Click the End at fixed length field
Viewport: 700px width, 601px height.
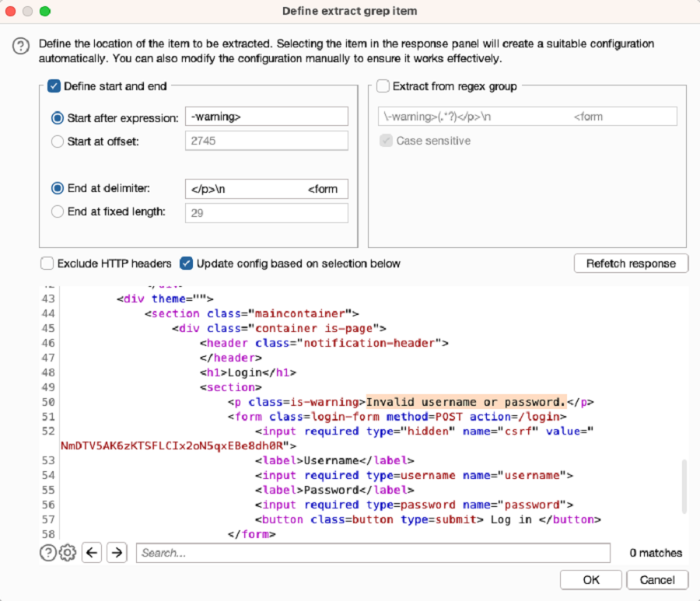pos(267,213)
